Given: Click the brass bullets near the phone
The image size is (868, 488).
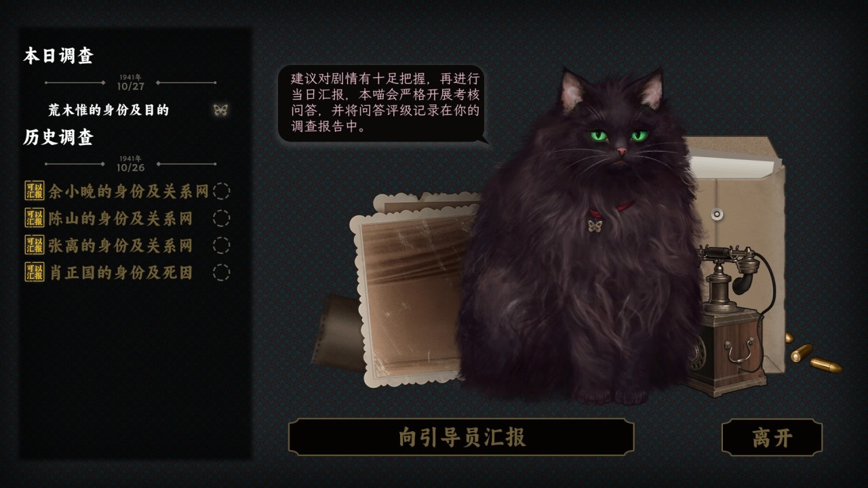Looking at the screenshot, I should (x=814, y=354).
